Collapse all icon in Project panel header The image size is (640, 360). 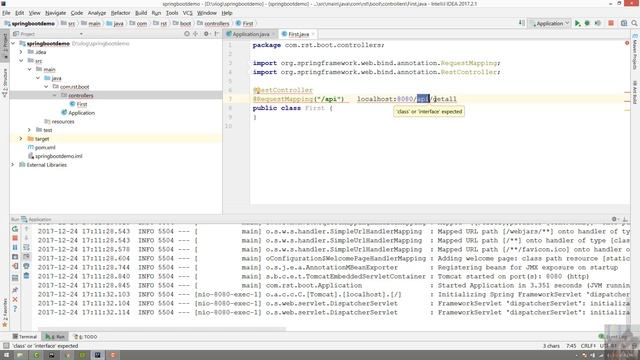196,34
